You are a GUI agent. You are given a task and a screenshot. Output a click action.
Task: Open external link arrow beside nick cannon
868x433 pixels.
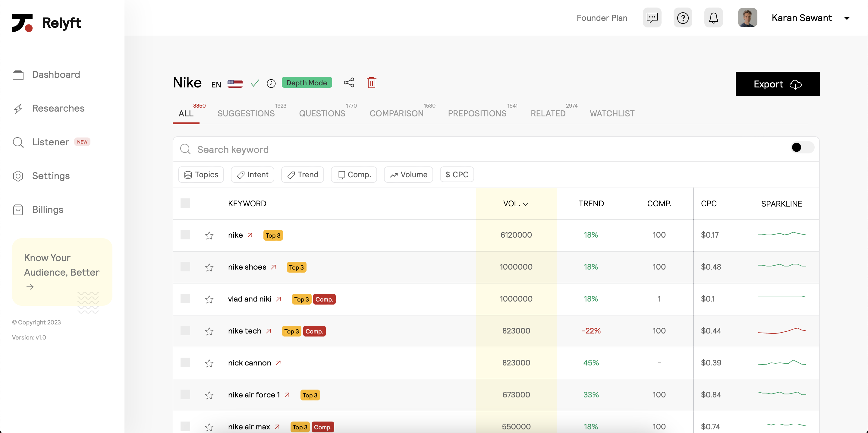point(278,363)
